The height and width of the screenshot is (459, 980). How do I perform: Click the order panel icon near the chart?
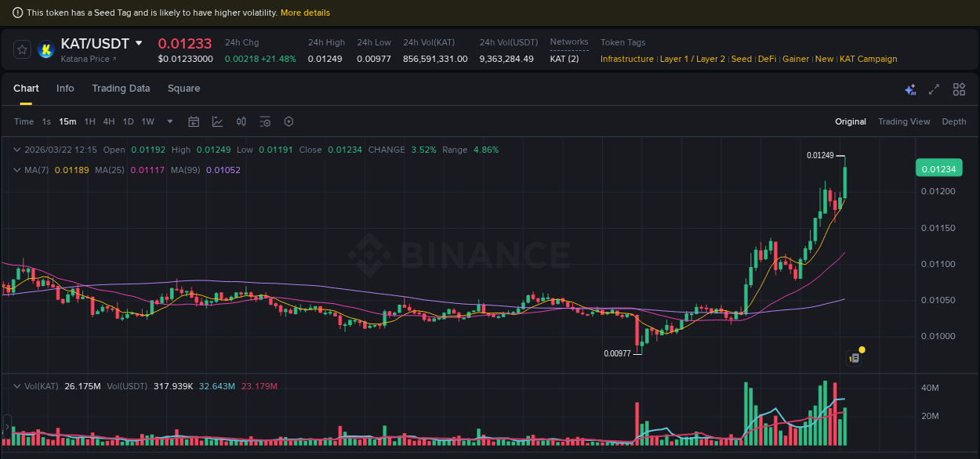(x=853, y=356)
